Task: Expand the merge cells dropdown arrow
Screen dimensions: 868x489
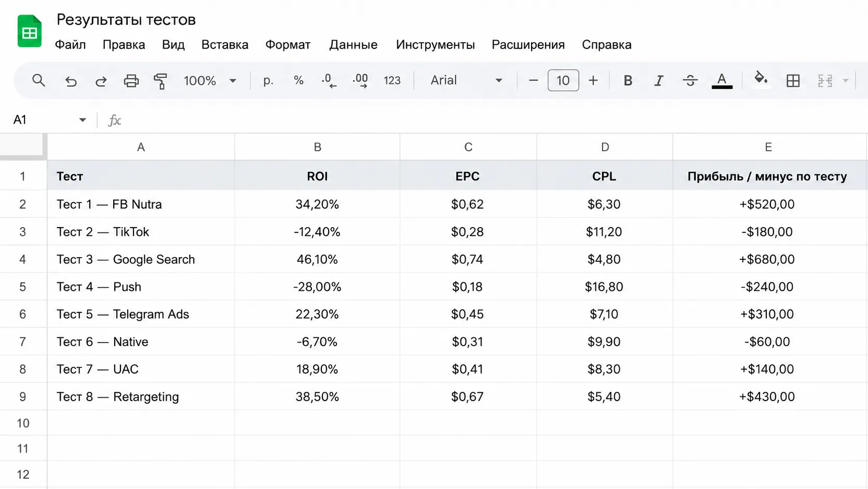Action: click(845, 81)
